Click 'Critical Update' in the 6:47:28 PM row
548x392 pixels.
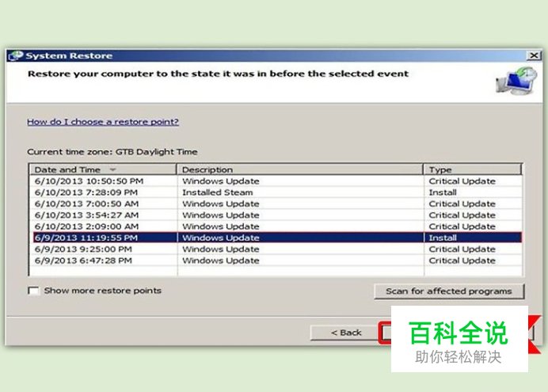click(462, 261)
